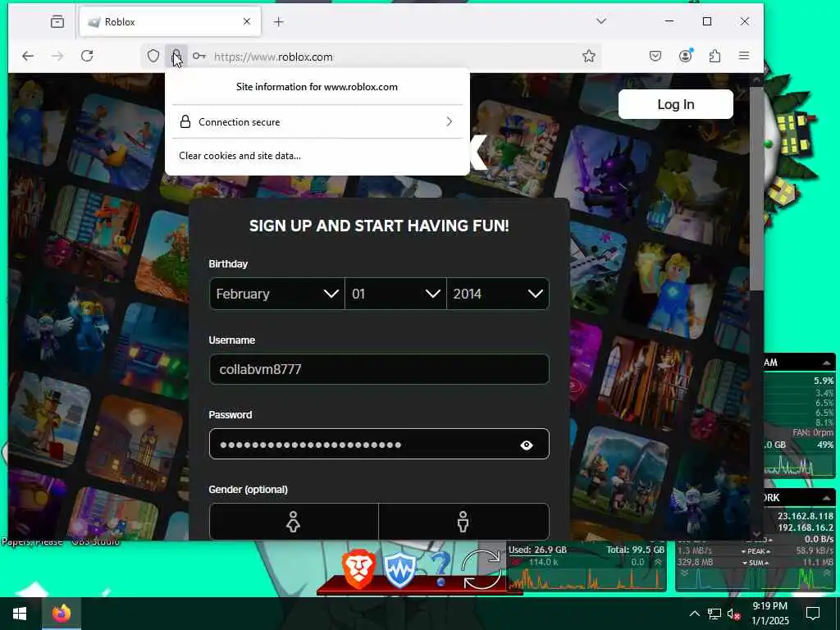Viewport: 840px width, 630px height.
Task: Click the Total: 99.5 GB disk label
Action: coord(636,550)
